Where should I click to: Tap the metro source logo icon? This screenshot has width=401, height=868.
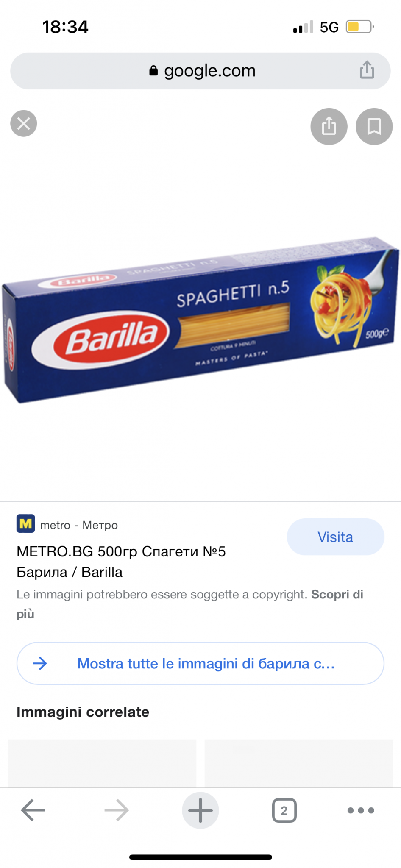click(x=26, y=524)
